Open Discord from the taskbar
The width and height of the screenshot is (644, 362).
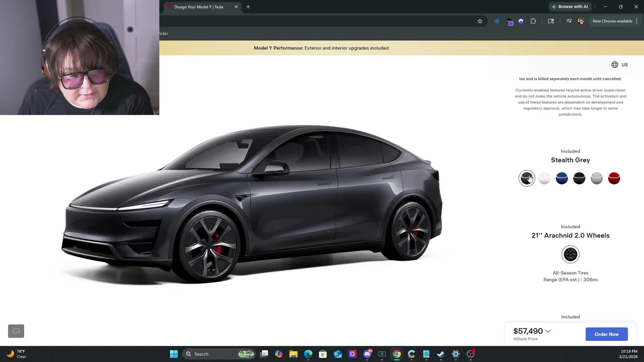pyautogui.click(x=367, y=354)
